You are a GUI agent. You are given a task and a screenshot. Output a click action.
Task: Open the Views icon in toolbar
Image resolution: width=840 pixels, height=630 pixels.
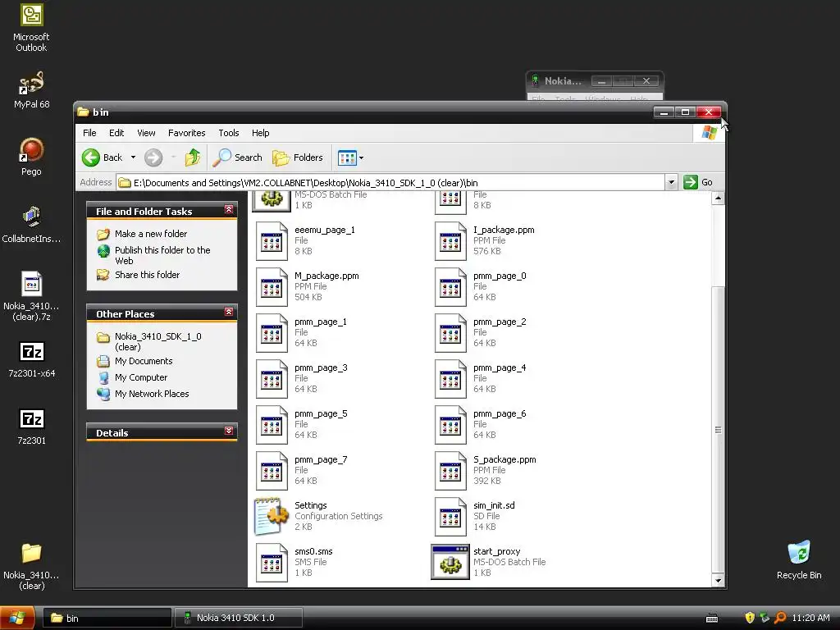click(347, 157)
